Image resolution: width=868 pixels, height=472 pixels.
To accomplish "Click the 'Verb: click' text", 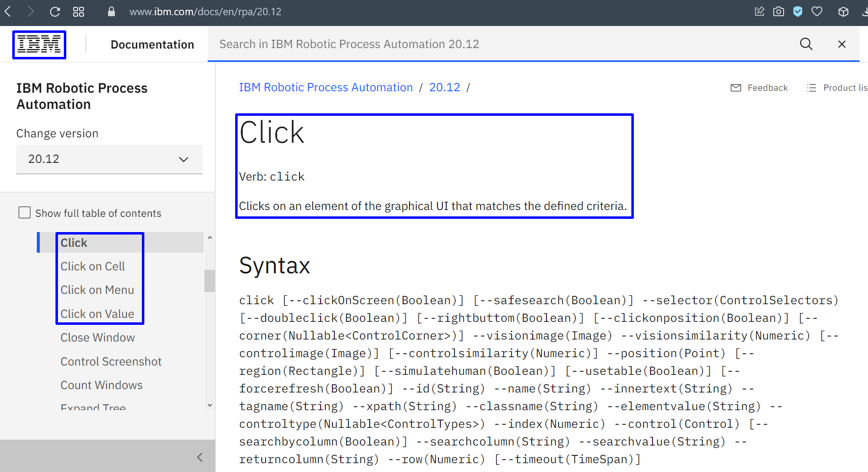I will pos(271,177).
